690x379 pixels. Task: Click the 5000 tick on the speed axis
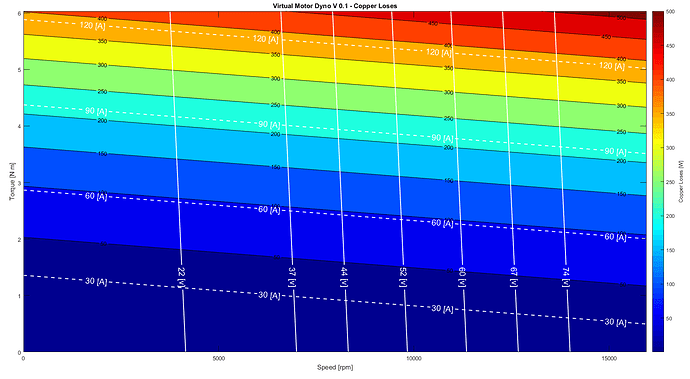219,359
